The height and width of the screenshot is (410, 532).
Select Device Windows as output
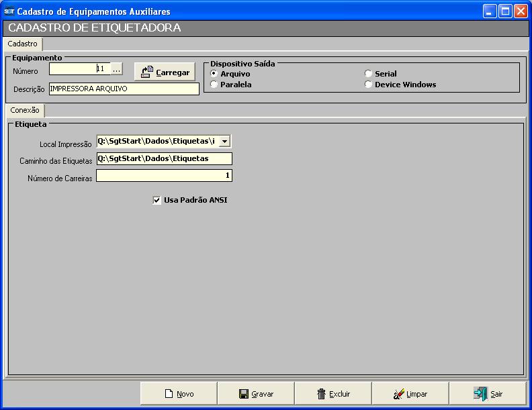(368, 85)
